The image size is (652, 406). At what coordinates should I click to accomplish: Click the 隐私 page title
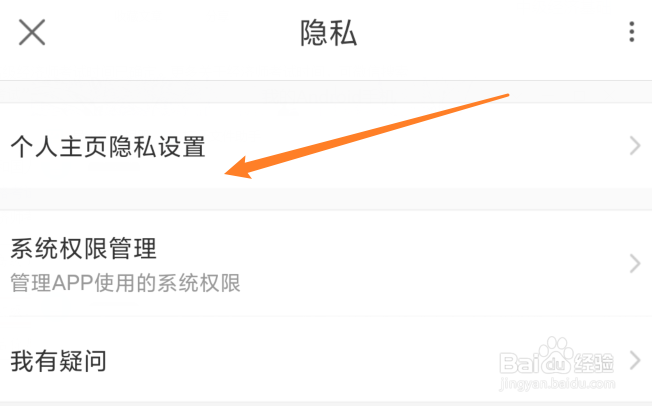328,33
